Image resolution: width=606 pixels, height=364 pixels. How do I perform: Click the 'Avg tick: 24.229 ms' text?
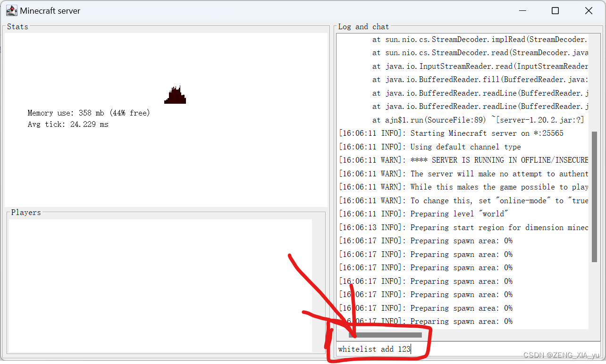click(68, 124)
